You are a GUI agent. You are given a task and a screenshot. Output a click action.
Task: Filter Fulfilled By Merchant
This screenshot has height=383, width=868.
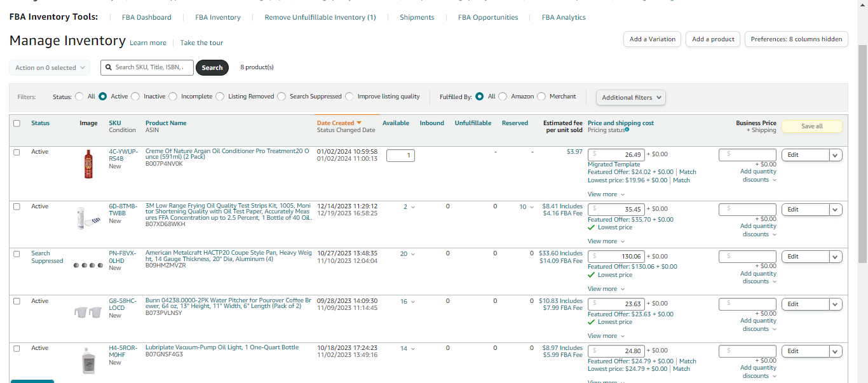tap(541, 97)
